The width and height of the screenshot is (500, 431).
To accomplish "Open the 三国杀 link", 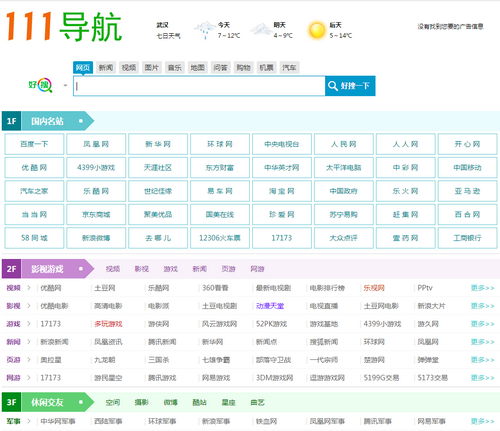I will (x=159, y=360).
